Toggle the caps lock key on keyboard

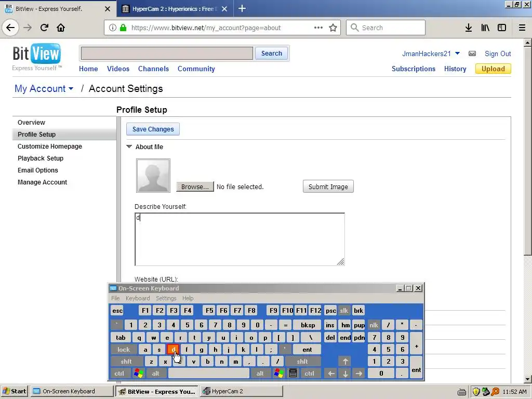(124, 350)
